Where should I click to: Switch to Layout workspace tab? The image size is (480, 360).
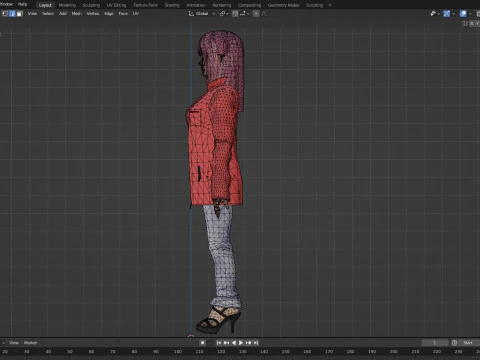click(45, 5)
